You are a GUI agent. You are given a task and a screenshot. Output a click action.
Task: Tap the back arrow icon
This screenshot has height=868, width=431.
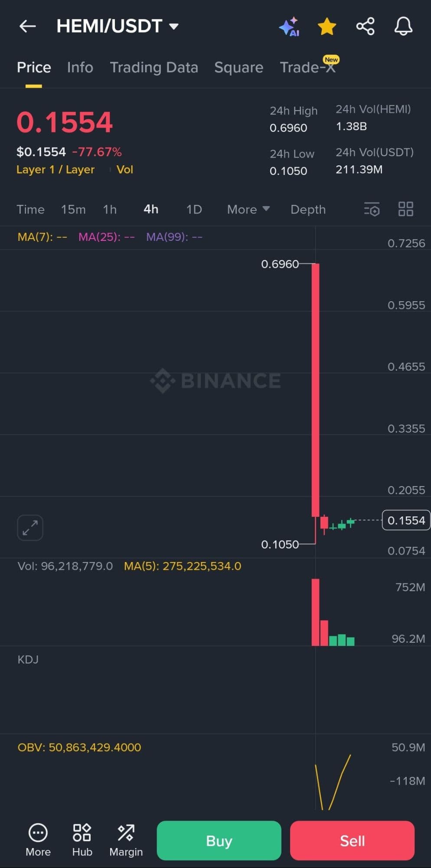coord(27,26)
